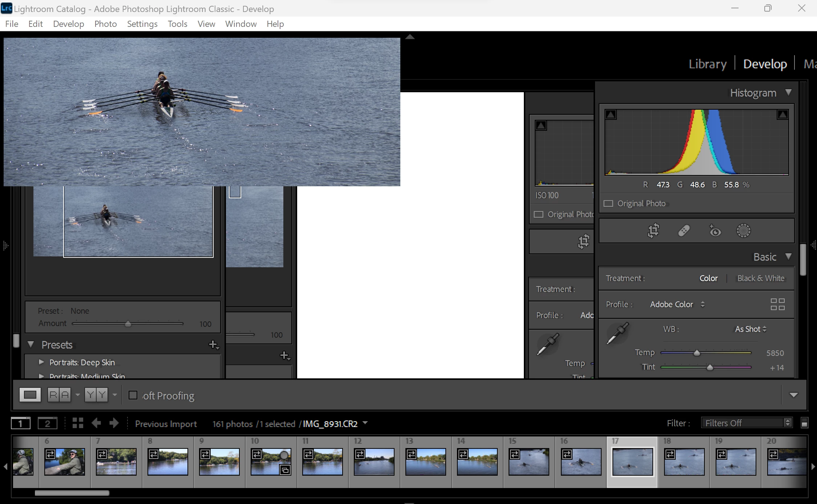
Task: Open the profile browser grid icon
Action: [777, 304]
